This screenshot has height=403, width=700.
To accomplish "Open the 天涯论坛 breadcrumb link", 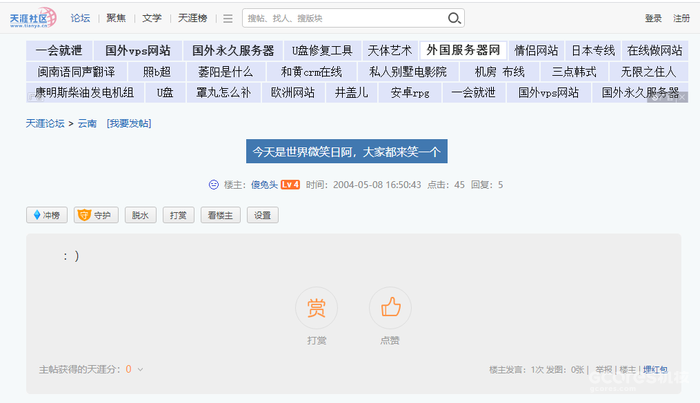I will click(45, 123).
